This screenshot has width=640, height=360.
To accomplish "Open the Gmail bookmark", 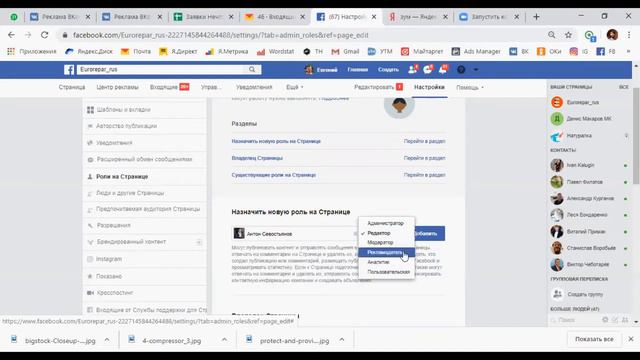I will [x=345, y=51].
